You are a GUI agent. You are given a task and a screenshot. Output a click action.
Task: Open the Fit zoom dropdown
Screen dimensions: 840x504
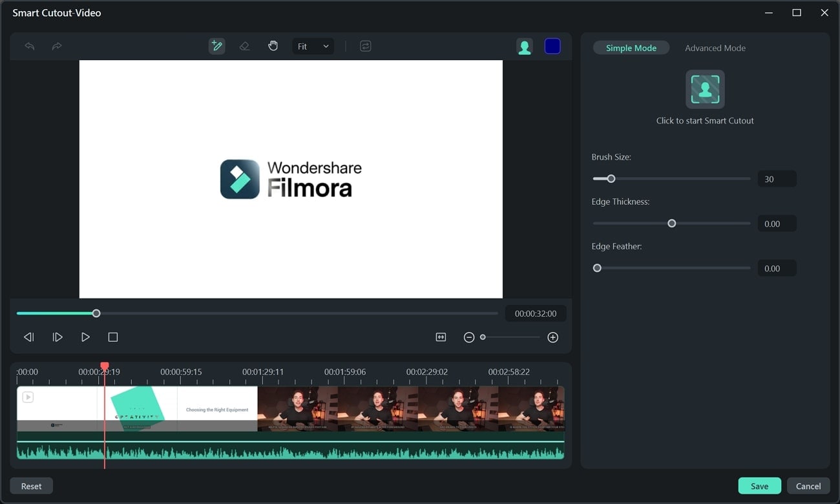[313, 47]
